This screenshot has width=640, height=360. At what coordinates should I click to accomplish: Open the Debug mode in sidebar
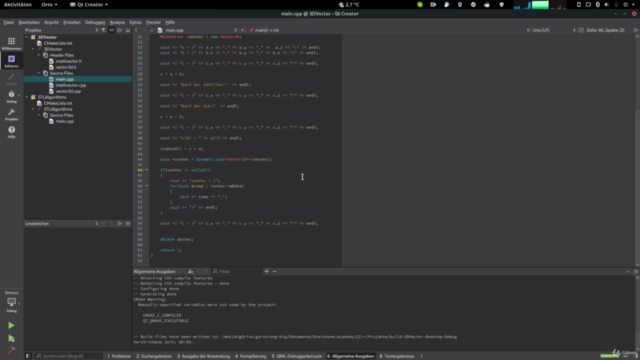pos(11,97)
